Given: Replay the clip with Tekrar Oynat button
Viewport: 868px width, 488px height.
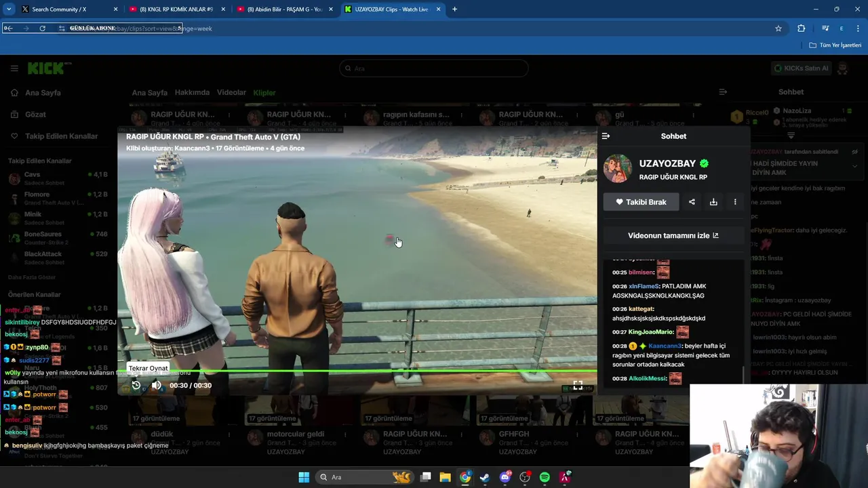Looking at the screenshot, I should point(136,385).
